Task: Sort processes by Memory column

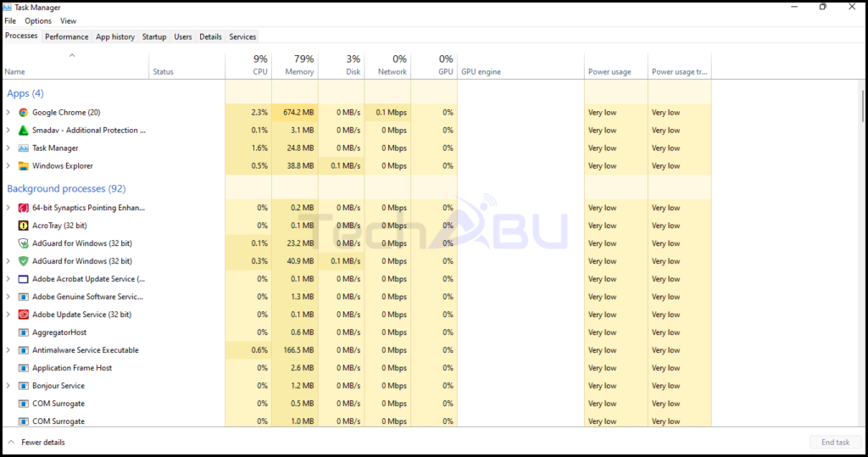Action: [295, 65]
